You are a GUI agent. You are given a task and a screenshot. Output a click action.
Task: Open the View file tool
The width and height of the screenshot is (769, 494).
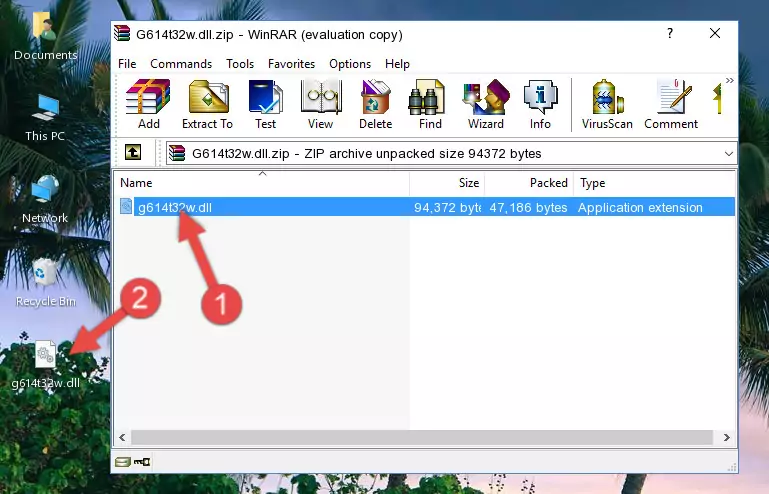coord(321,104)
